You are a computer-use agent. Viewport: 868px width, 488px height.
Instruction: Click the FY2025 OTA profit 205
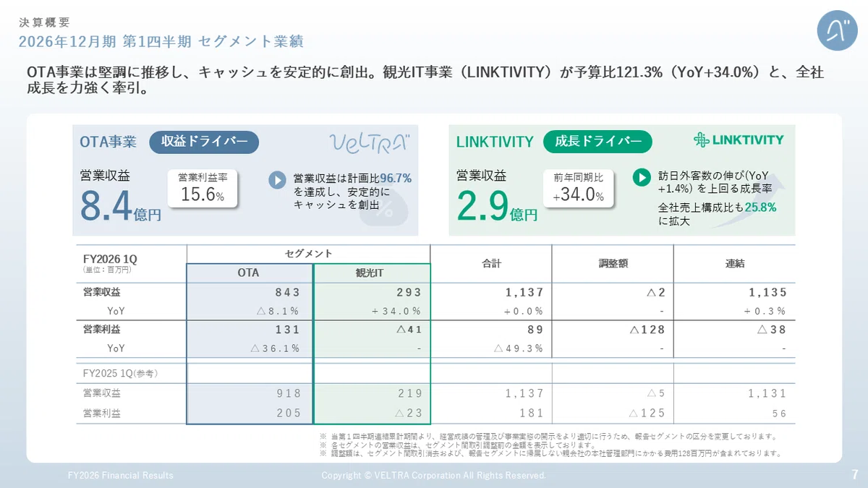tap(289, 414)
